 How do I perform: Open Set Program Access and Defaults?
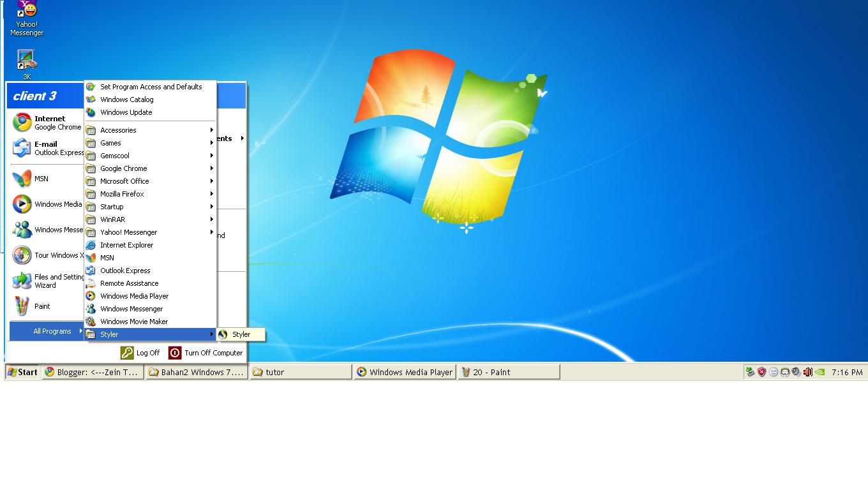(151, 87)
